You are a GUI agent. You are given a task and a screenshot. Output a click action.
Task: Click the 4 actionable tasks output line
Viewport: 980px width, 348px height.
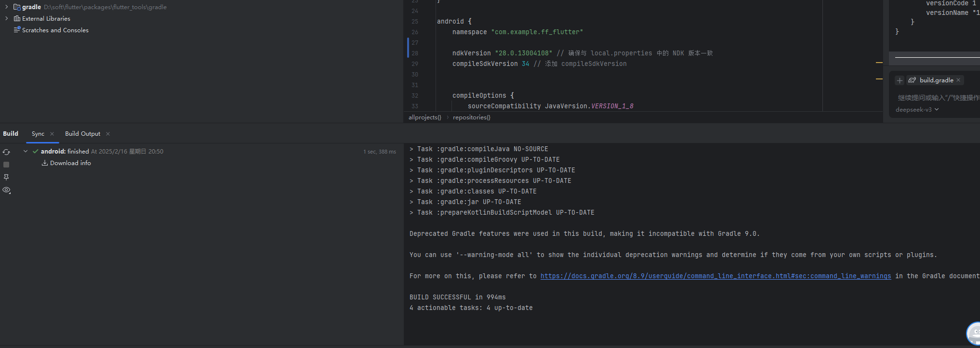pos(471,308)
